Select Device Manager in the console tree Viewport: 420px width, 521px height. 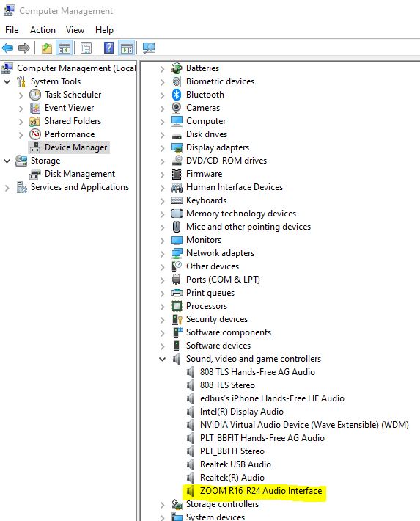[x=75, y=147]
